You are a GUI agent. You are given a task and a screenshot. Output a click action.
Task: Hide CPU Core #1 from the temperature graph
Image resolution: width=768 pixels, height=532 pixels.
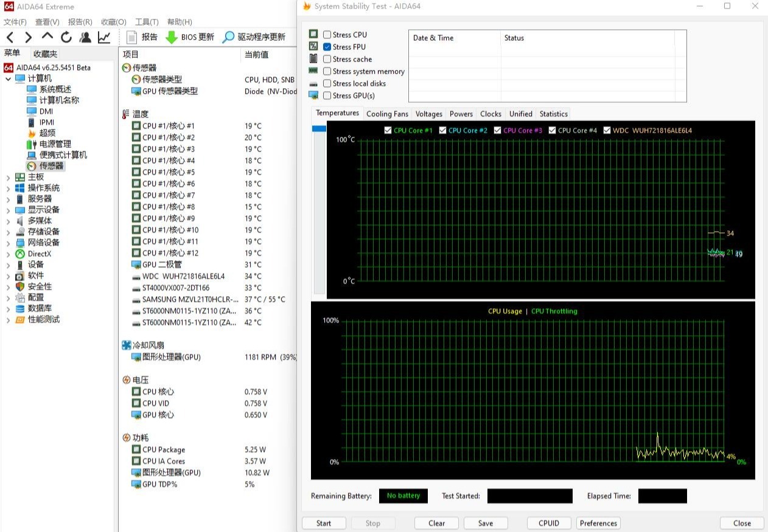pos(388,130)
